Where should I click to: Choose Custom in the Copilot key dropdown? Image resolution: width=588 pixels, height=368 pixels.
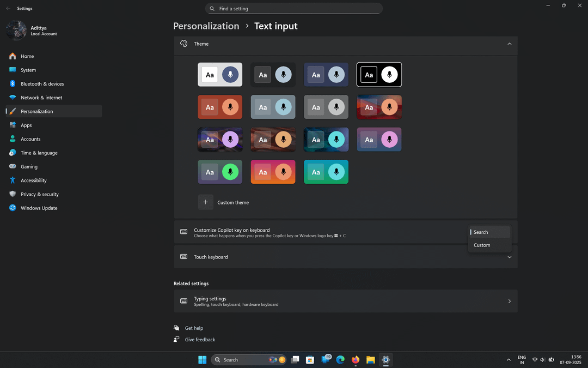click(x=482, y=245)
